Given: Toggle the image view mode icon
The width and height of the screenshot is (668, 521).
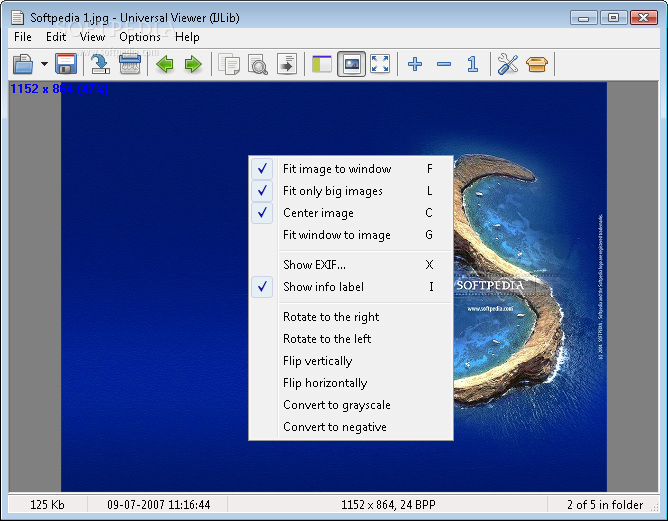Looking at the screenshot, I should pyautogui.click(x=351, y=64).
